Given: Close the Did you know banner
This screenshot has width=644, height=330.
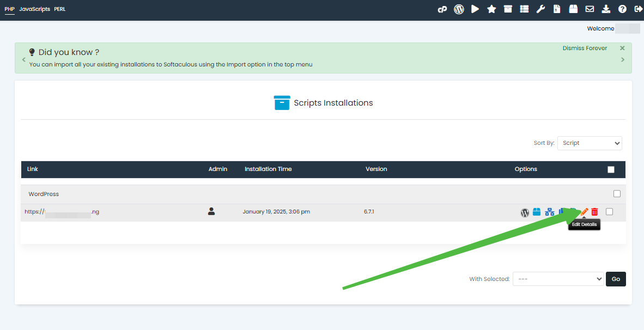Looking at the screenshot, I should [x=622, y=48].
